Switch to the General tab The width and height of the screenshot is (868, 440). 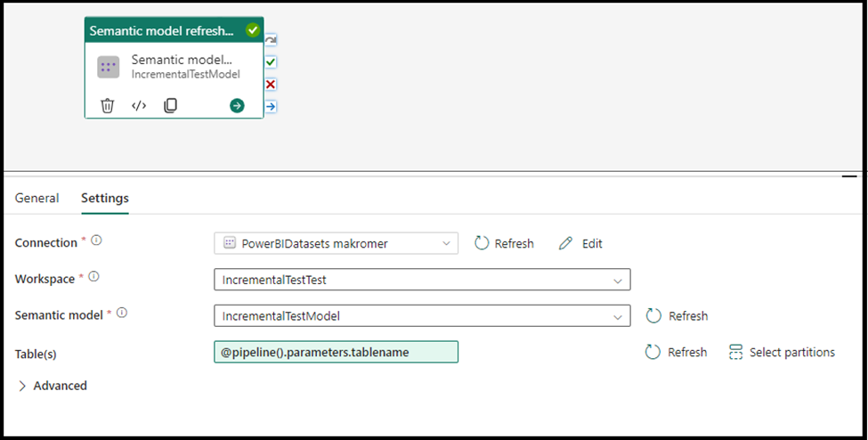click(x=37, y=198)
